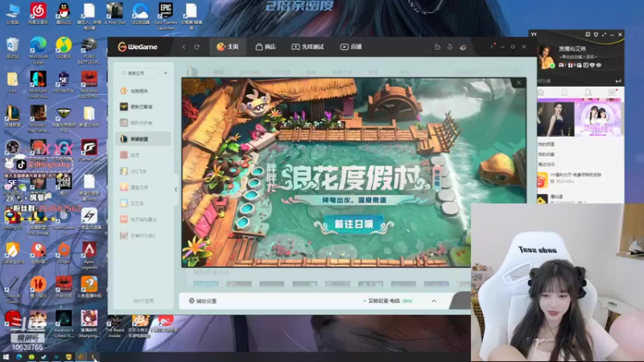Go back with the WeGame back arrow
Image resolution: width=644 pixels, height=362 pixels.
point(184,47)
